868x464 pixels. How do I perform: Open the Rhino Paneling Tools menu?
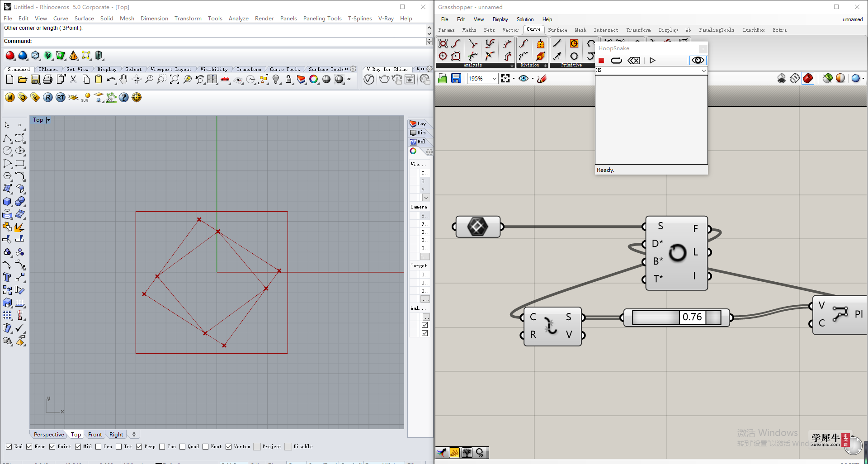[x=322, y=19]
